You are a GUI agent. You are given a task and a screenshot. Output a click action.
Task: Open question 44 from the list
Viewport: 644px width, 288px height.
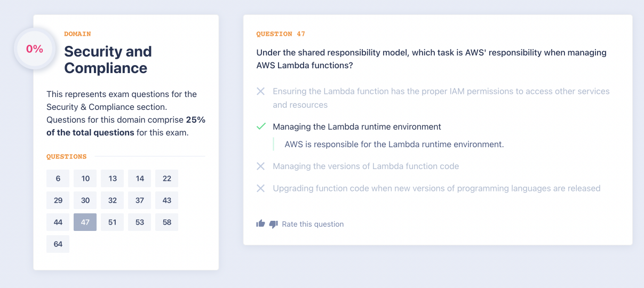tap(58, 222)
